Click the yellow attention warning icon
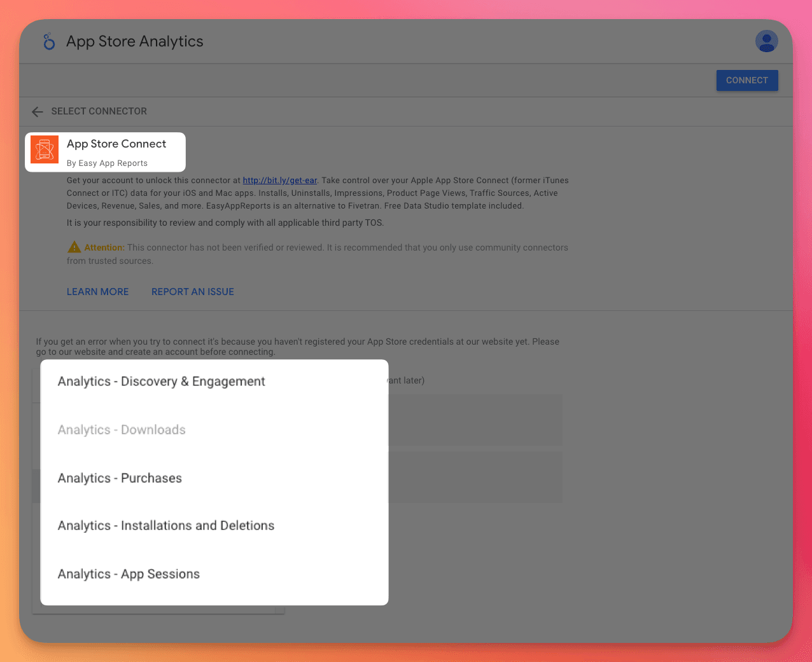812x662 pixels. pos(74,247)
